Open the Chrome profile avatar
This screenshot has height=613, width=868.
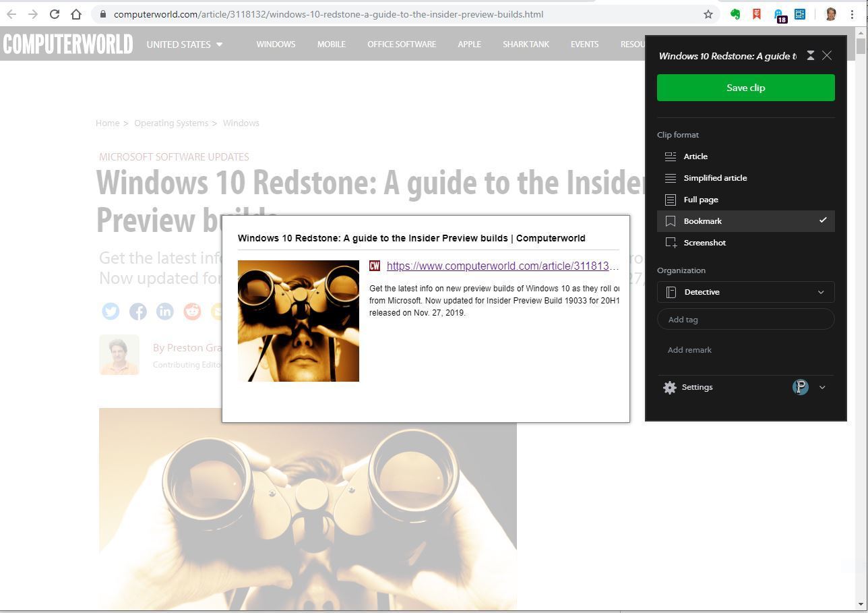pyautogui.click(x=831, y=14)
